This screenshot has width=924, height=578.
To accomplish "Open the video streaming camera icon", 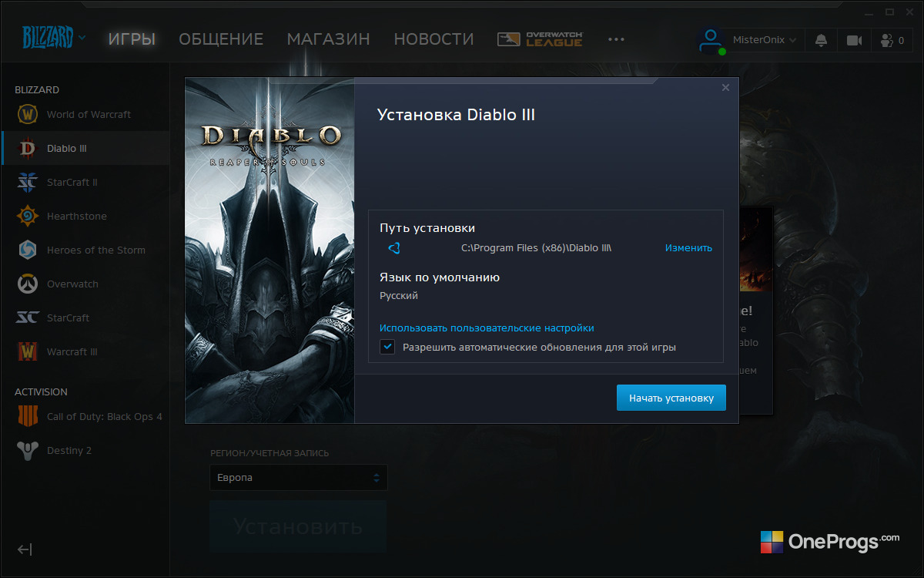I will click(x=854, y=40).
